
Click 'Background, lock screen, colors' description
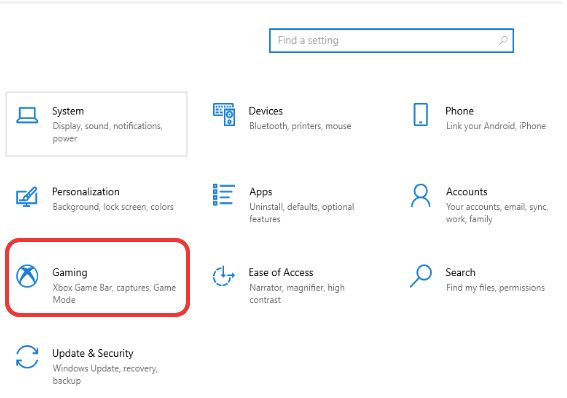[113, 207]
